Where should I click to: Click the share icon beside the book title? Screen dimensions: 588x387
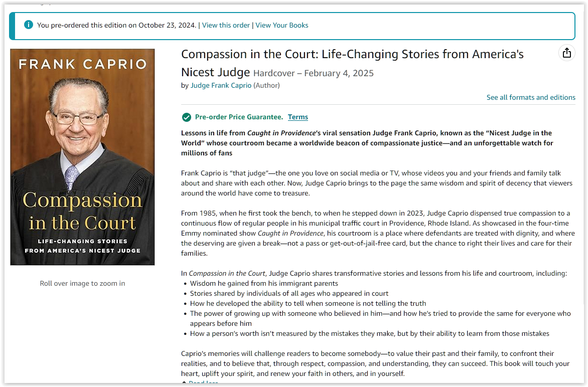point(566,53)
